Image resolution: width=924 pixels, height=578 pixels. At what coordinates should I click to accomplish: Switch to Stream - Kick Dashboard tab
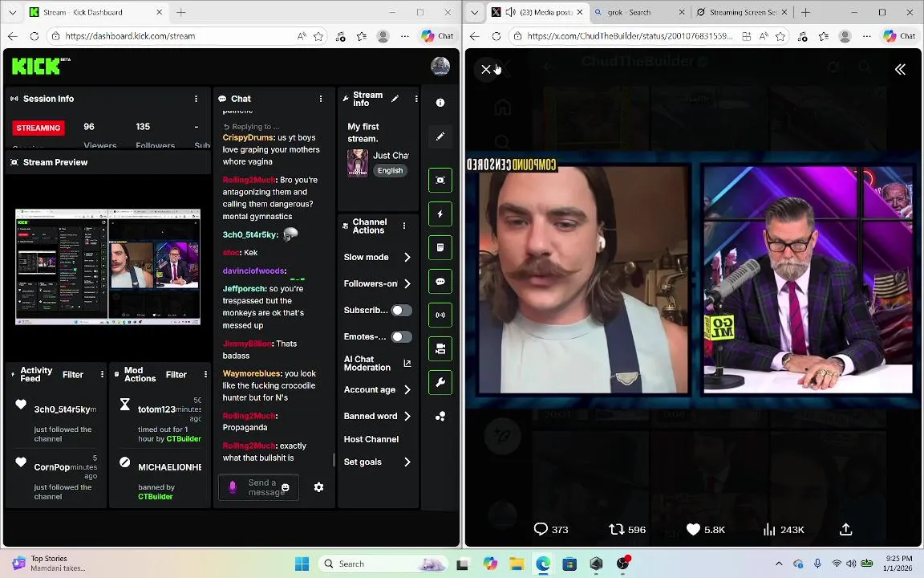click(x=96, y=12)
